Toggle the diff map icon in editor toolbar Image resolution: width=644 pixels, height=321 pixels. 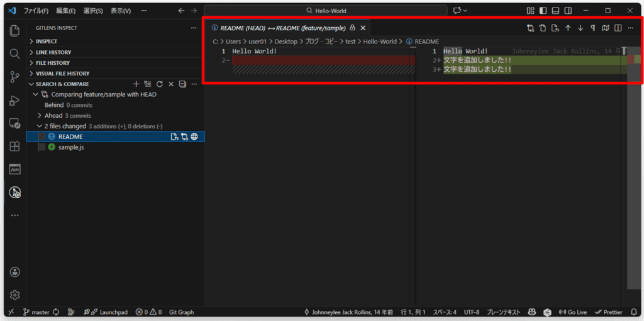[605, 28]
